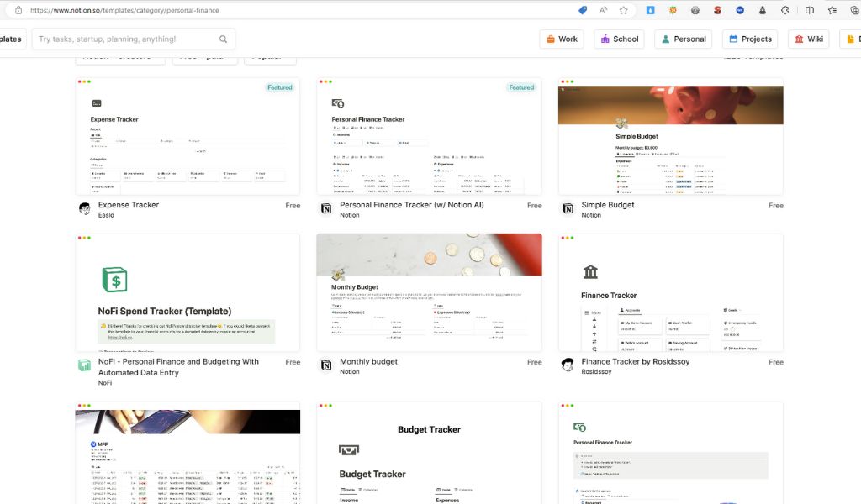Open the Collections icon in browser toolbar
This screenshot has width=861, height=504.
tap(854, 10)
